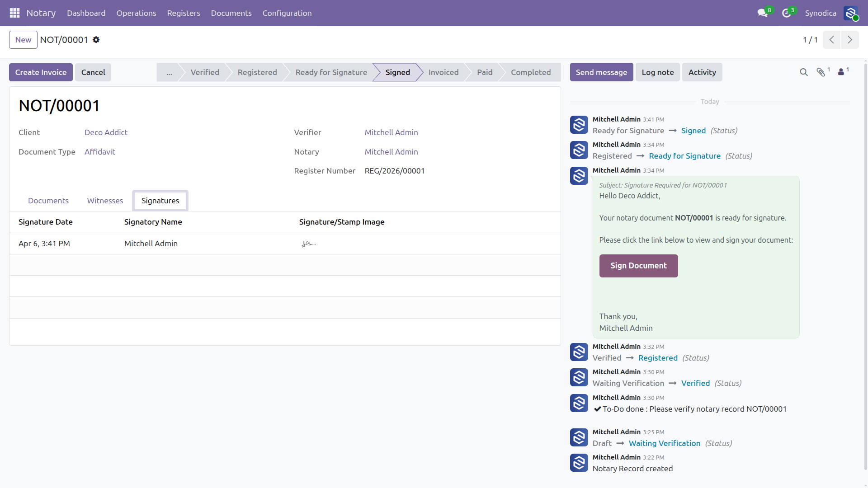Click the user avatar in top bar

(851, 13)
